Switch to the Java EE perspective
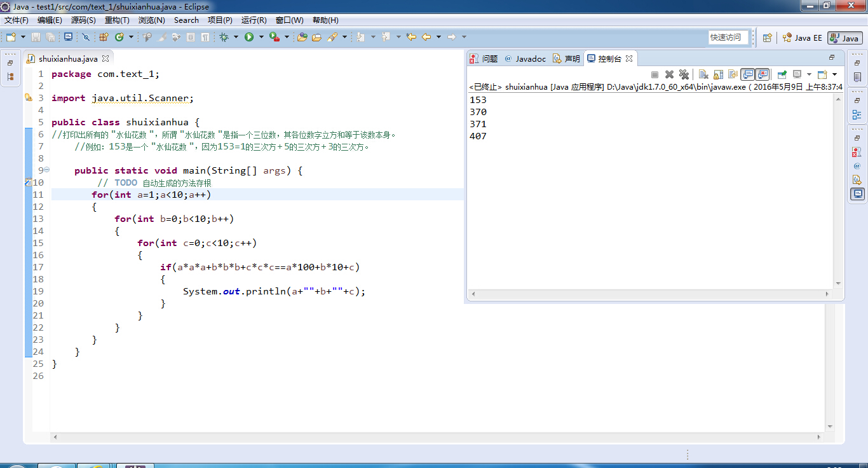The image size is (868, 468). click(802, 38)
